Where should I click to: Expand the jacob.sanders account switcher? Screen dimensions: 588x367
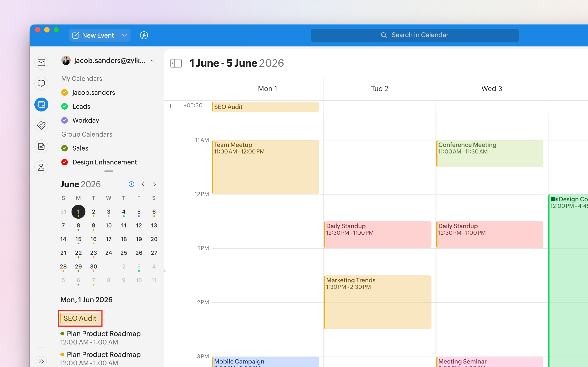click(152, 60)
